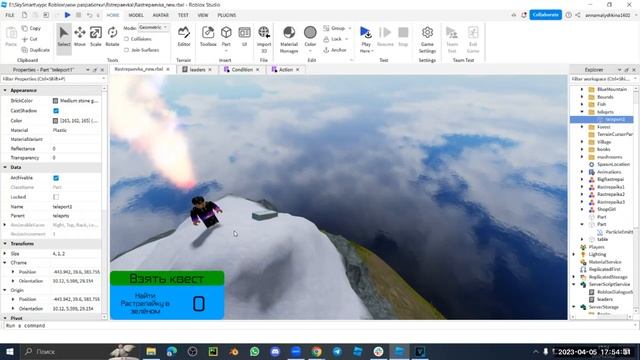Collapse the ServerScriptService node
The height and width of the screenshot is (360, 640).
(574, 284)
